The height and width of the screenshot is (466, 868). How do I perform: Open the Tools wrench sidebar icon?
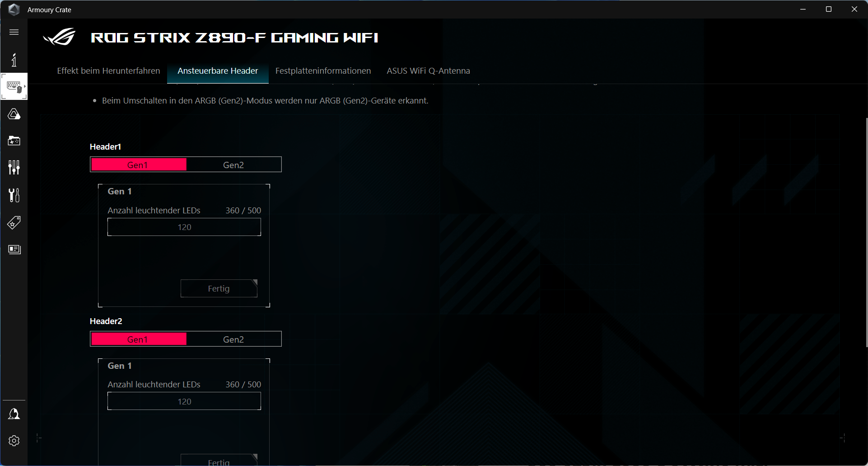pos(14,195)
